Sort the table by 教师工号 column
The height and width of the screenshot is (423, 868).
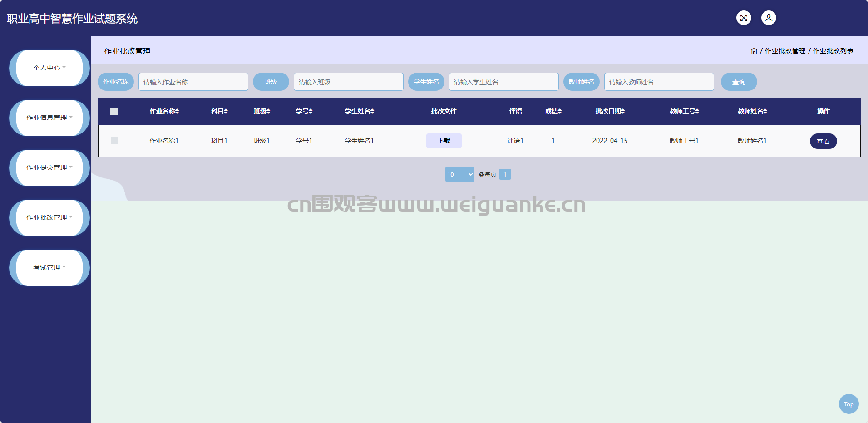point(685,111)
